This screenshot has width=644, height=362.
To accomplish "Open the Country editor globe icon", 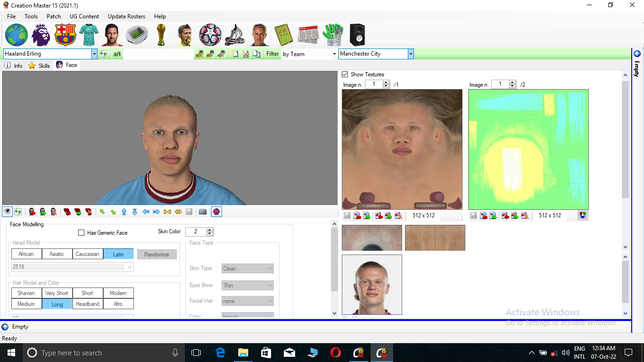I will pos(17,35).
